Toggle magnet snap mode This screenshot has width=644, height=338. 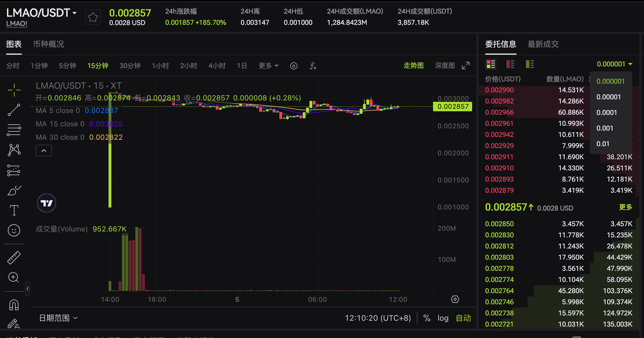pyautogui.click(x=14, y=304)
